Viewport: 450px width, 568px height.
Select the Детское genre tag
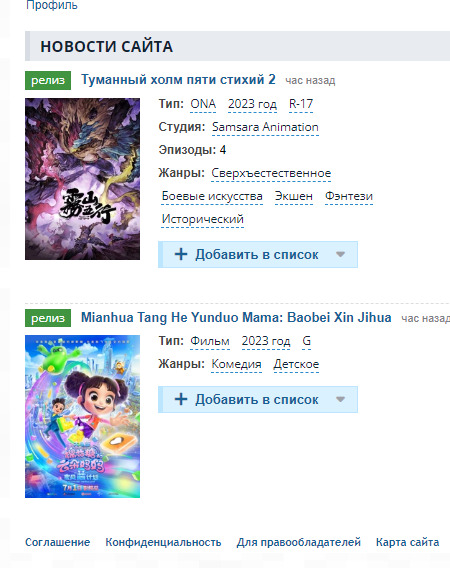(x=296, y=364)
